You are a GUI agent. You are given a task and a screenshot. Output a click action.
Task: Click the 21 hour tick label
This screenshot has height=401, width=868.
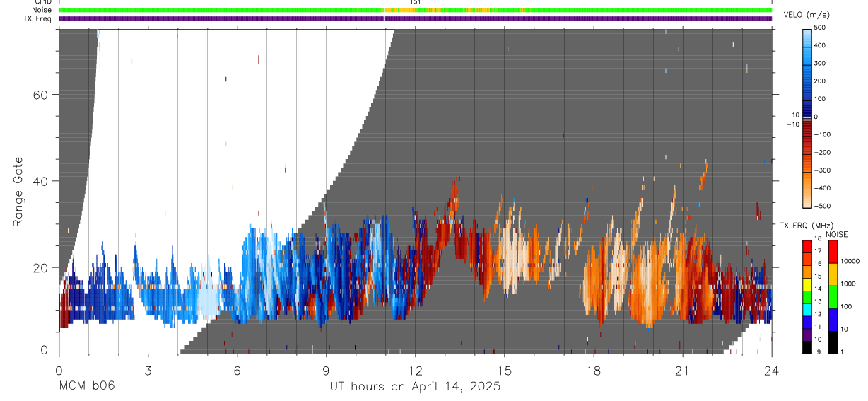[682, 370]
